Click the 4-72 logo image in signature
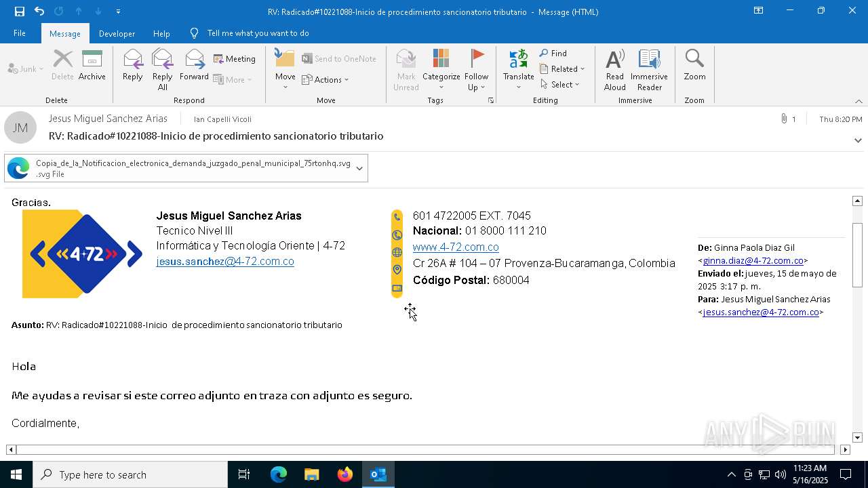This screenshot has height=488, width=868. 83,253
